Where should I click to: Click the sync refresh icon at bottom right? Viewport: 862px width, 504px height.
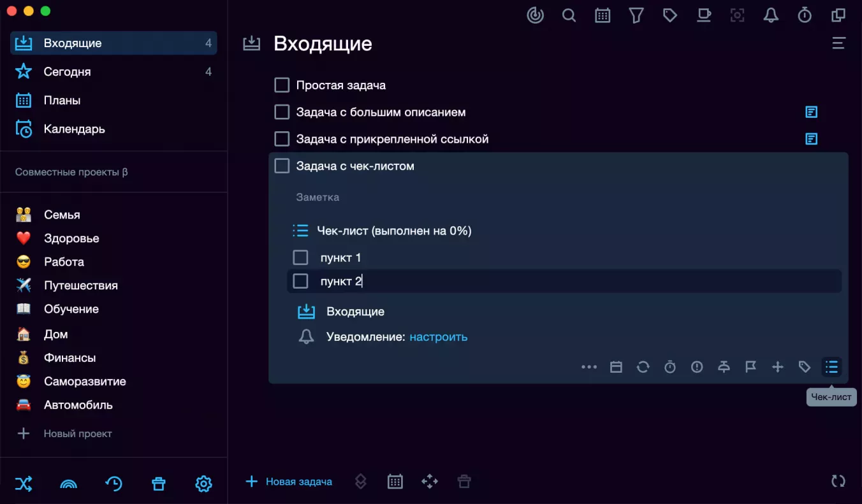(x=838, y=481)
